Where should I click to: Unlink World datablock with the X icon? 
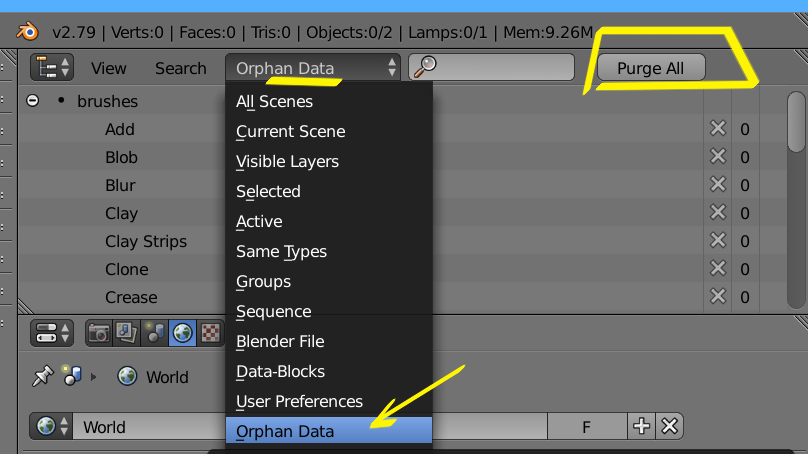coord(670,427)
